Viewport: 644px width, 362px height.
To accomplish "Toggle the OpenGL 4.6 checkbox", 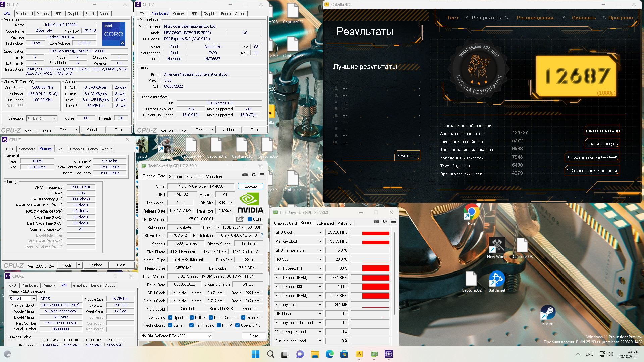I will pyautogui.click(x=237, y=325).
